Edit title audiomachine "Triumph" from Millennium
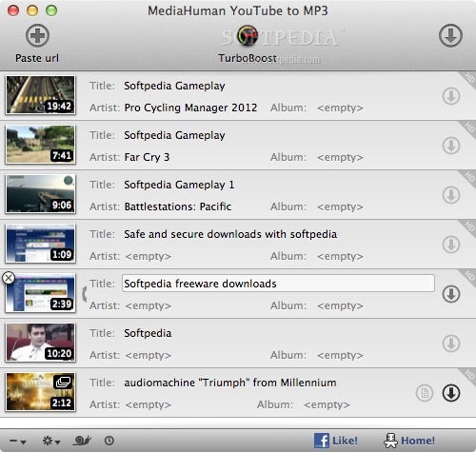The image size is (476, 452). coord(230,383)
